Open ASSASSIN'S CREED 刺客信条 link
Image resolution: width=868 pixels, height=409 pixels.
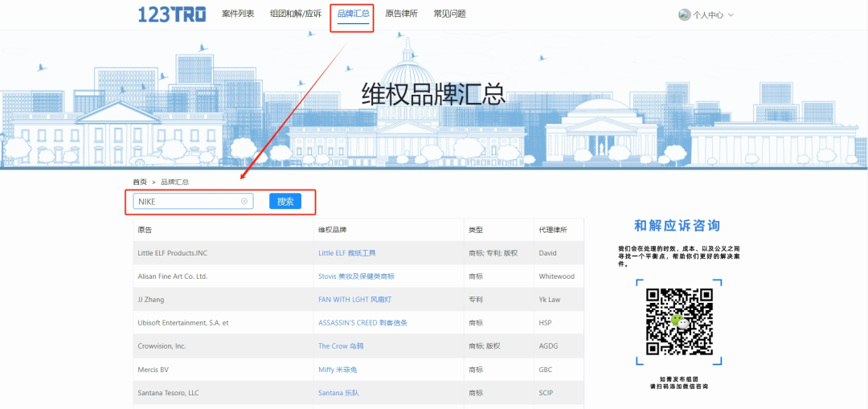pyautogui.click(x=362, y=323)
